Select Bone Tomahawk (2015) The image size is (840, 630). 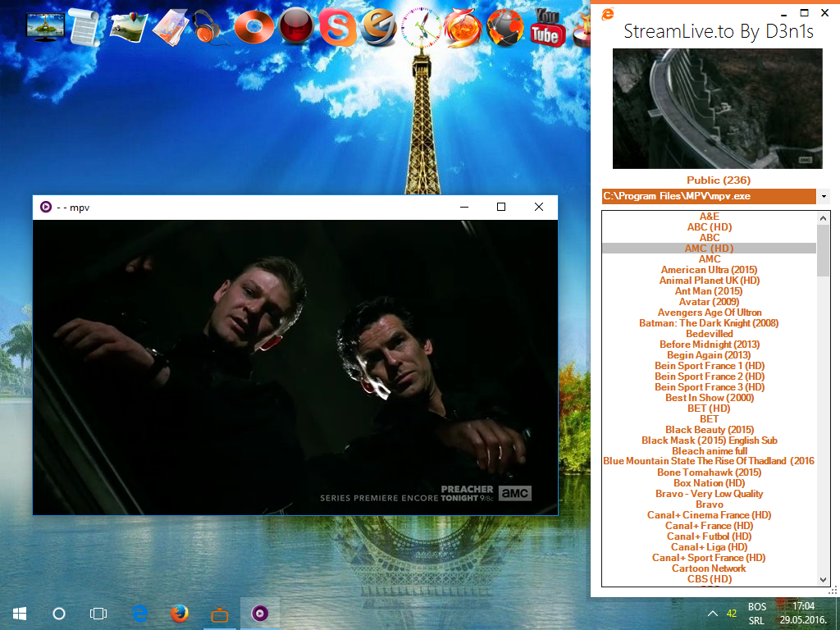710,472
